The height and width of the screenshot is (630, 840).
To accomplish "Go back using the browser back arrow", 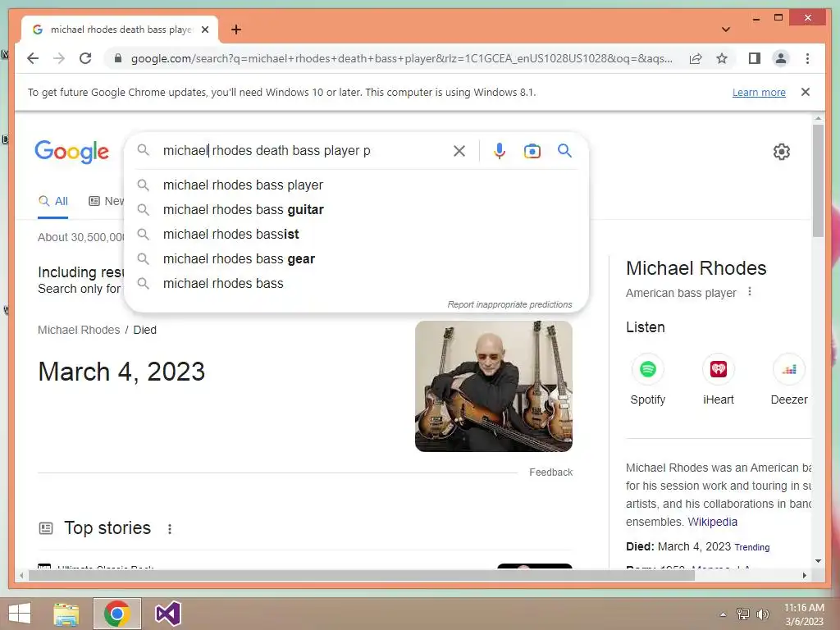I will pos(33,58).
